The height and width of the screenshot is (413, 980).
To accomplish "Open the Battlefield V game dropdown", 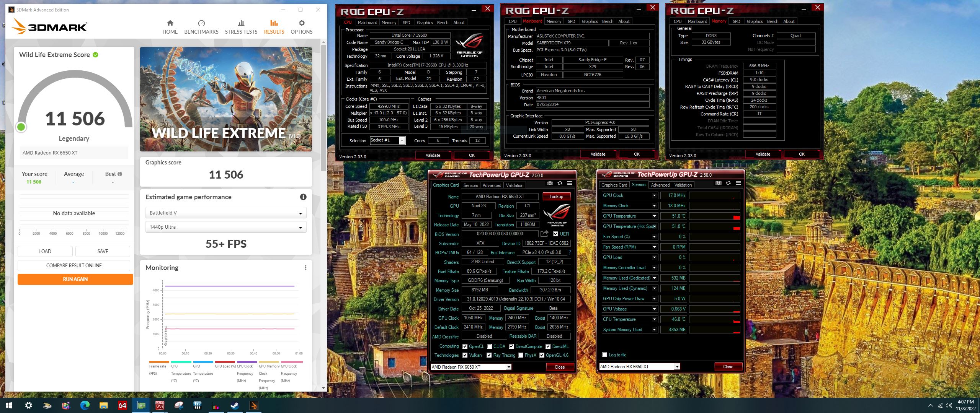I will click(x=225, y=213).
